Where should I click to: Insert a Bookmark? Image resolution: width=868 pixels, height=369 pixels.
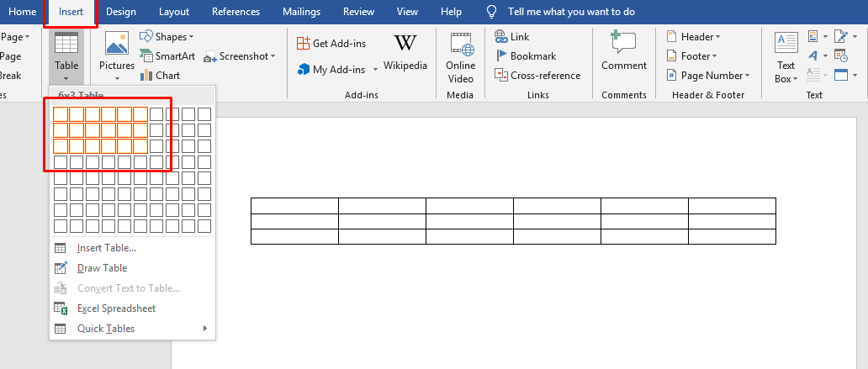[x=526, y=55]
